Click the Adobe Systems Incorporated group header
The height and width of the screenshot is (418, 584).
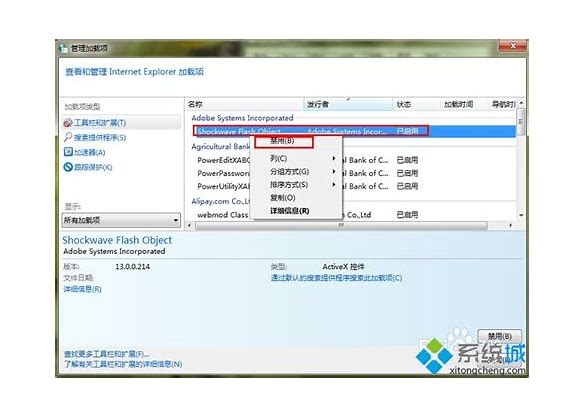point(242,118)
